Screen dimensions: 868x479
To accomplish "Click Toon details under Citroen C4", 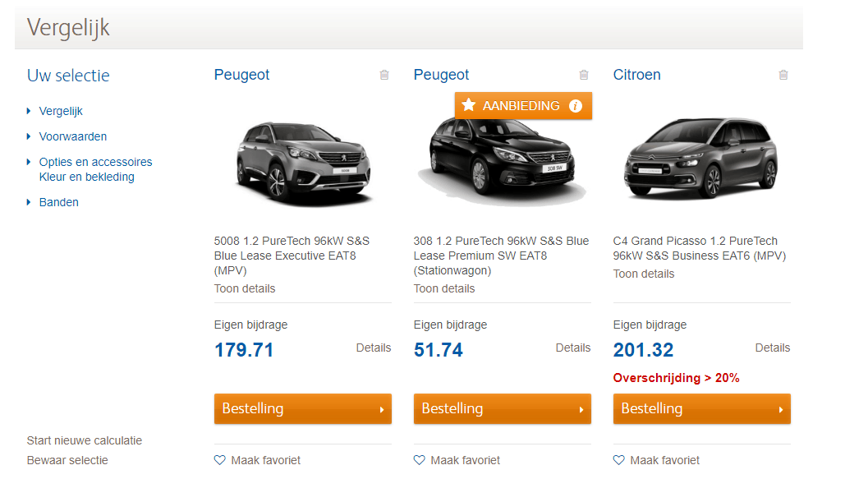I will (644, 274).
